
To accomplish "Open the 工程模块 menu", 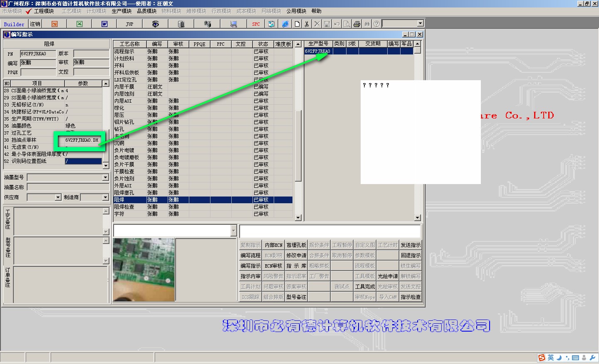I will point(44,11).
